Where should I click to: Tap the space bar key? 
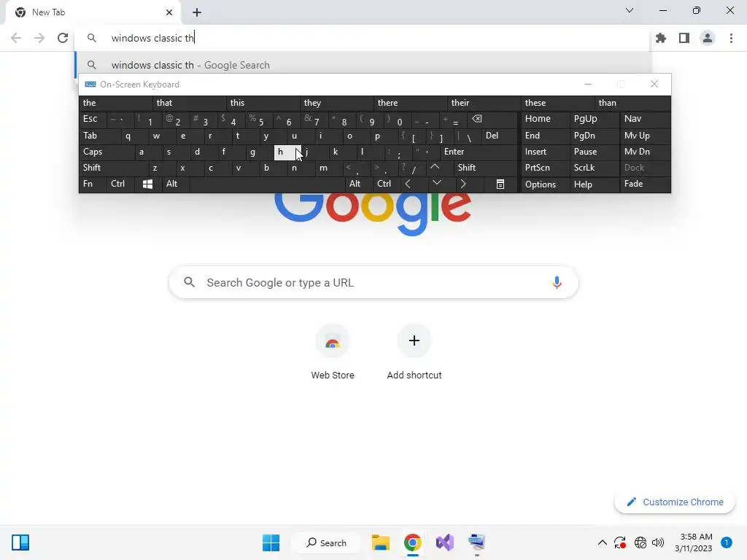tap(267, 184)
